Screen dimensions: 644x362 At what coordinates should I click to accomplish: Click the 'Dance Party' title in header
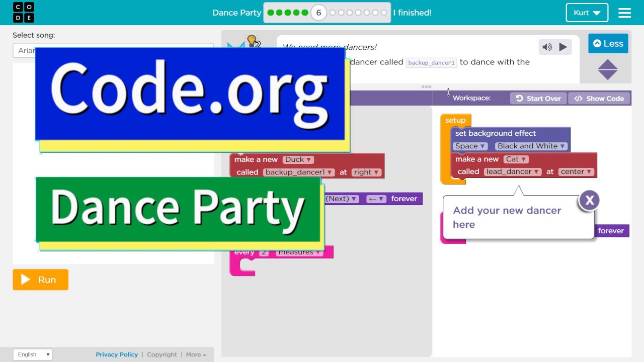(237, 13)
